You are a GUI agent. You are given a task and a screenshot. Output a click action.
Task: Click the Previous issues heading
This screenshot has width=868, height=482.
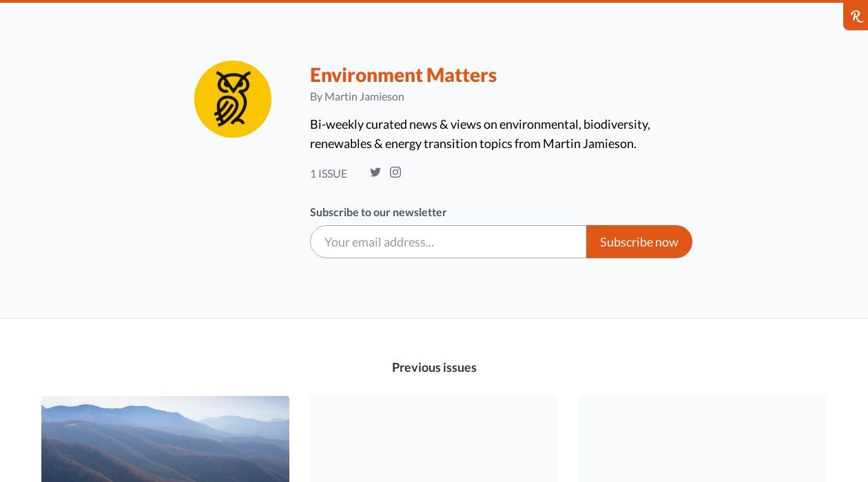[x=434, y=368]
